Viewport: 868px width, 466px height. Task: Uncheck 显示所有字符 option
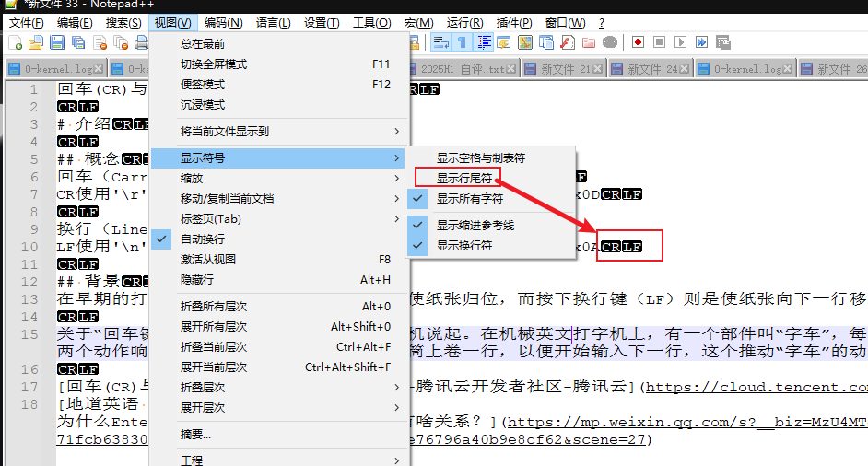point(490,199)
